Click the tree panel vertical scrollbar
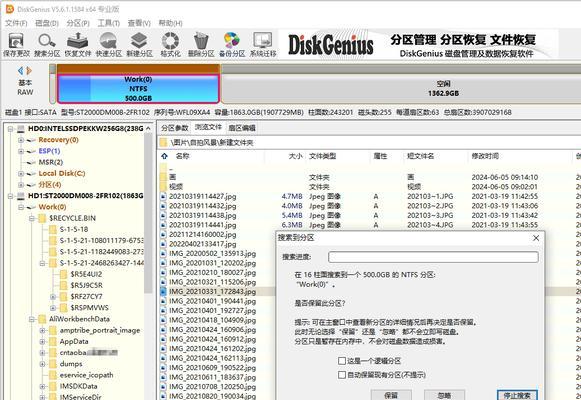This screenshot has height=400, width=581. 149,213
